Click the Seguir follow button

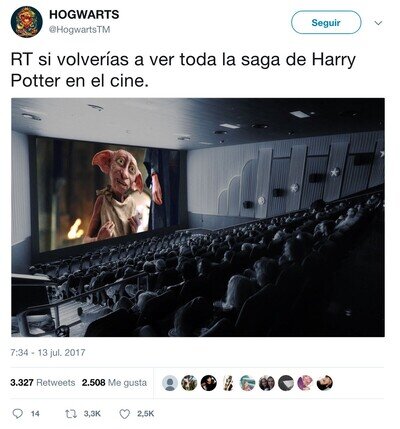pyautogui.click(x=326, y=22)
